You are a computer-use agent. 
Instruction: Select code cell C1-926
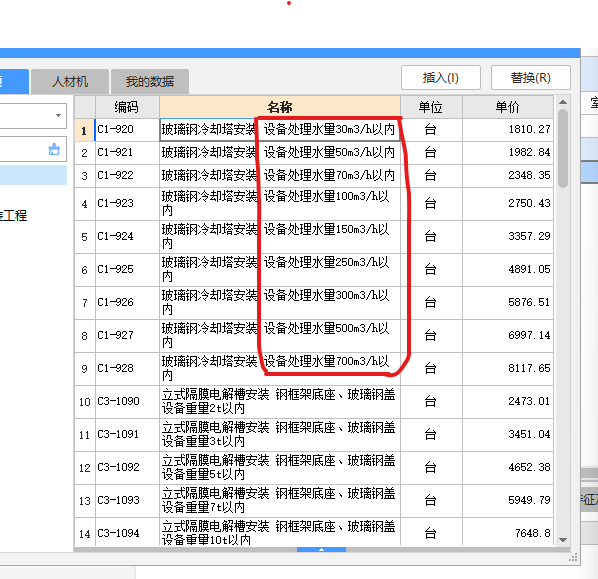tap(127, 303)
